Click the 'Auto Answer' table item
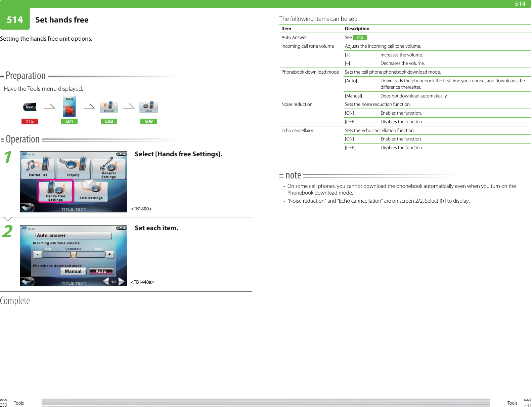The height and width of the screenshot is (407, 532). (294, 38)
